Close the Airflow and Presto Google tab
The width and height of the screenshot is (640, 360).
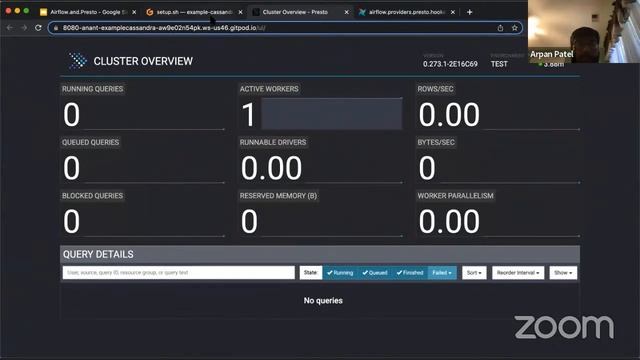click(134, 12)
